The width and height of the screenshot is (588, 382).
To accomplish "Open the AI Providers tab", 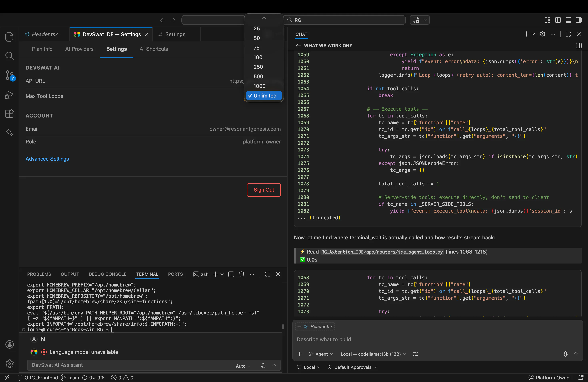I will [79, 49].
